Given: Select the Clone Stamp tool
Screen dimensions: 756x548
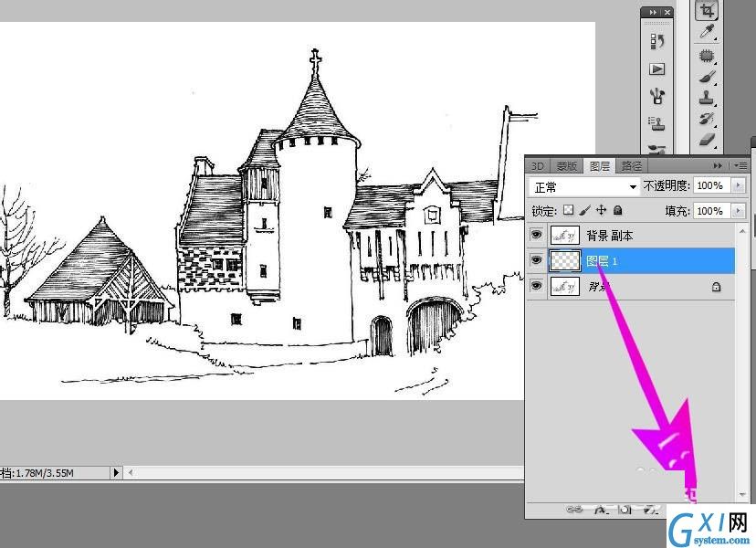Looking at the screenshot, I should pyautogui.click(x=707, y=98).
